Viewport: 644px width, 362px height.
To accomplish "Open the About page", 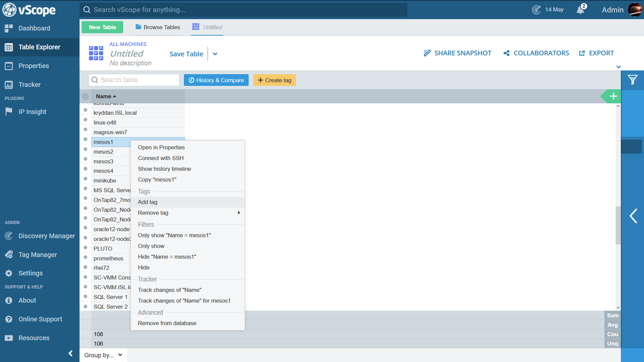I will pos(27,300).
